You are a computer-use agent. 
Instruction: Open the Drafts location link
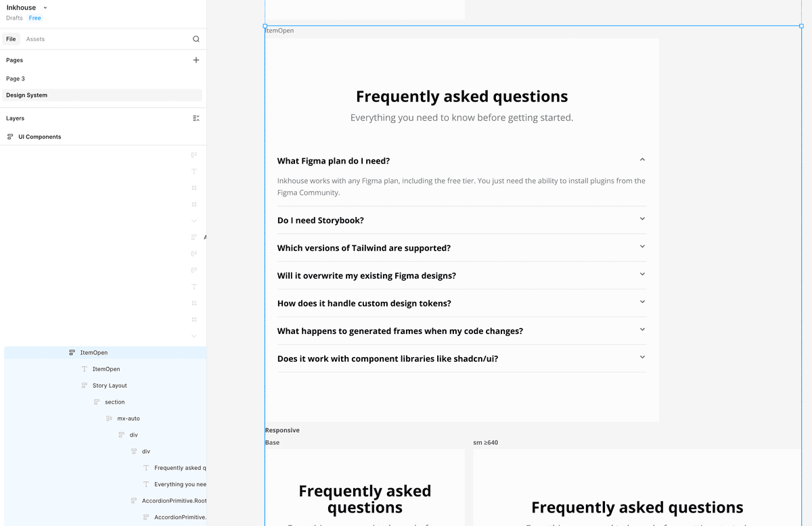(14, 18)
